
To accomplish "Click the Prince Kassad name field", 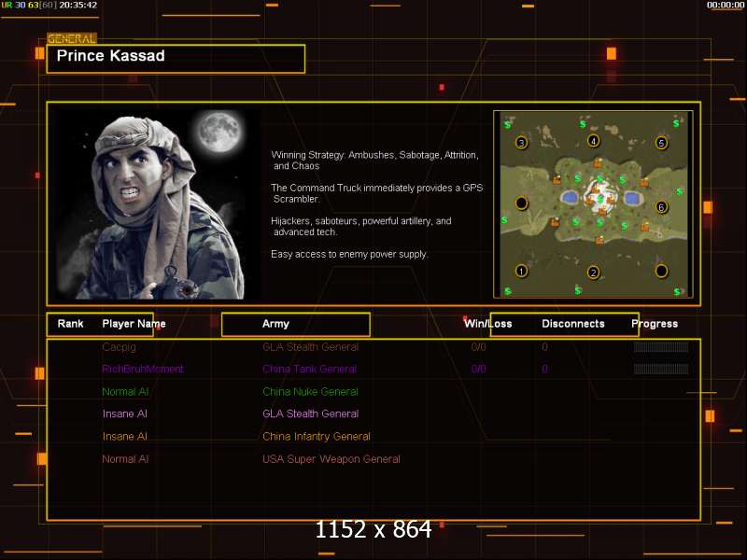I will [176, 59].
